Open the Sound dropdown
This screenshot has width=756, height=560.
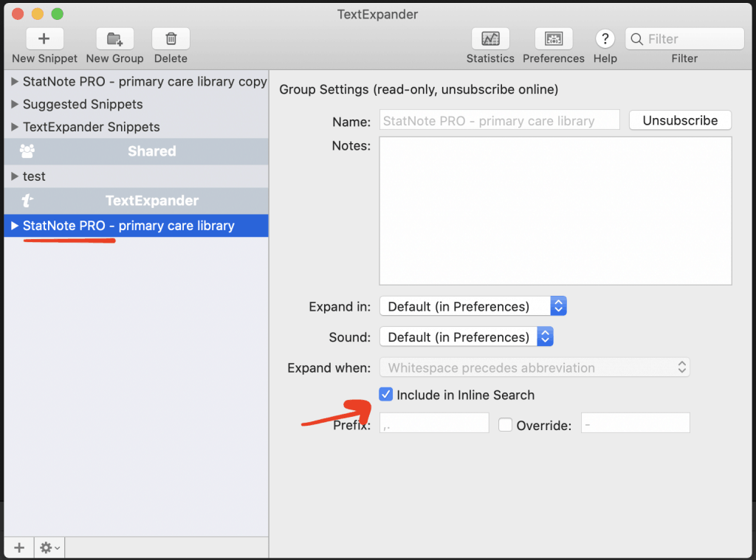point(467,337)
